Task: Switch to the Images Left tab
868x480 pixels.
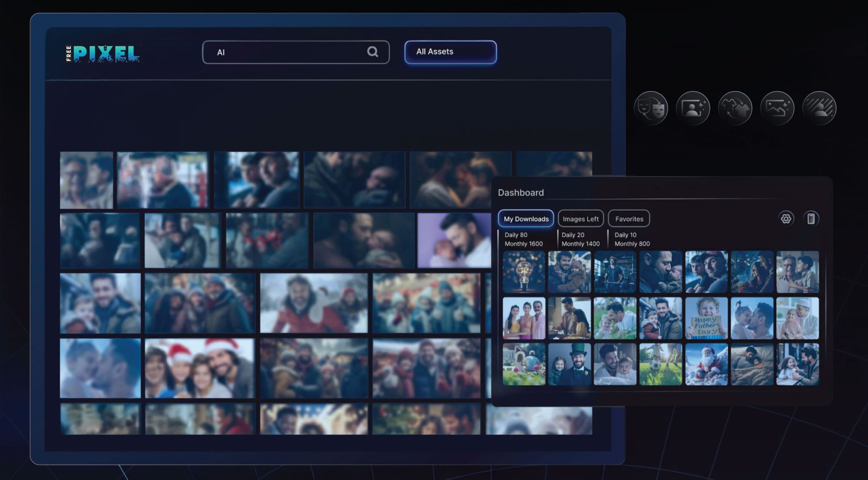Action: (x=581, y=219)
